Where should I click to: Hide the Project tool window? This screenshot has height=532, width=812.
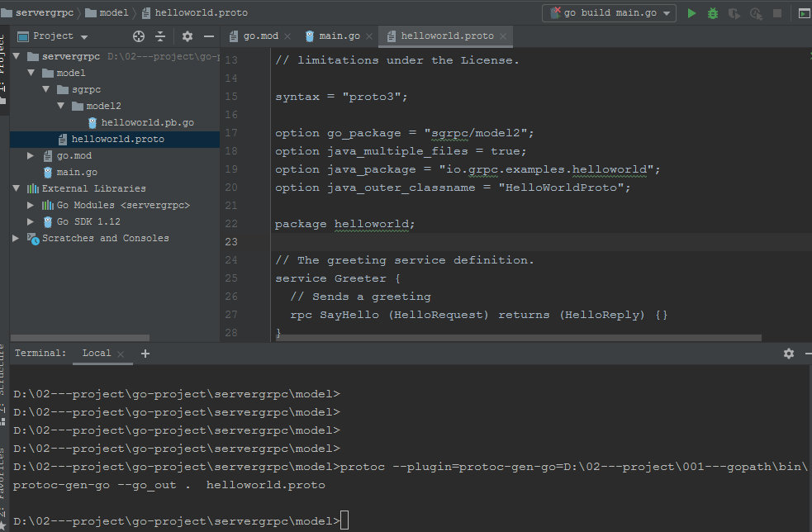(208, 36)
